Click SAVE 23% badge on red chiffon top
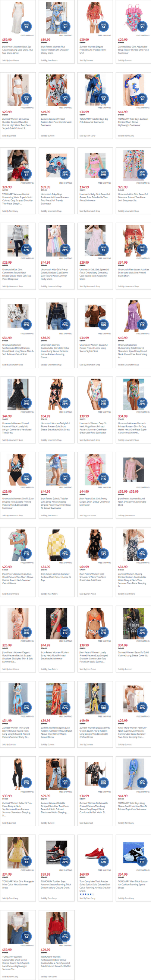This screenshot has width=151, height=980. click(x=65, y=936)
